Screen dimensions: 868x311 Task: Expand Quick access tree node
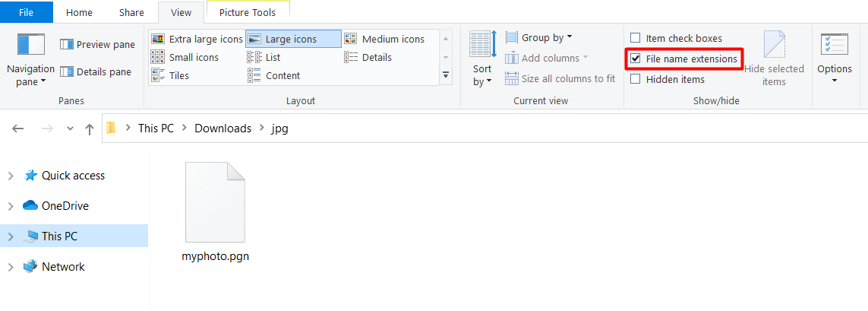[11, 176]
